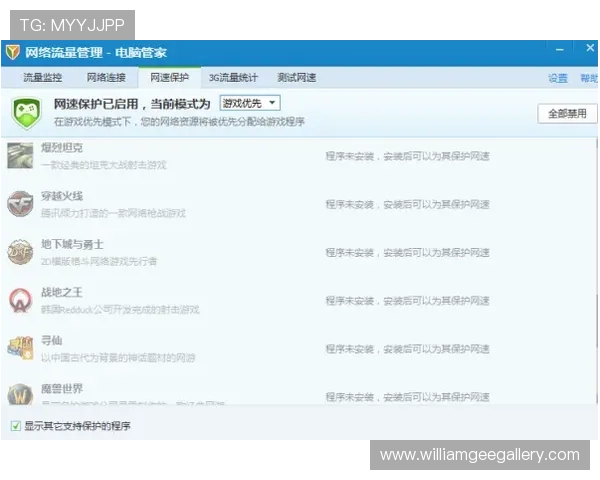
Task: Minimize the 网络流量管理 window
Action: tap(560, 50)
